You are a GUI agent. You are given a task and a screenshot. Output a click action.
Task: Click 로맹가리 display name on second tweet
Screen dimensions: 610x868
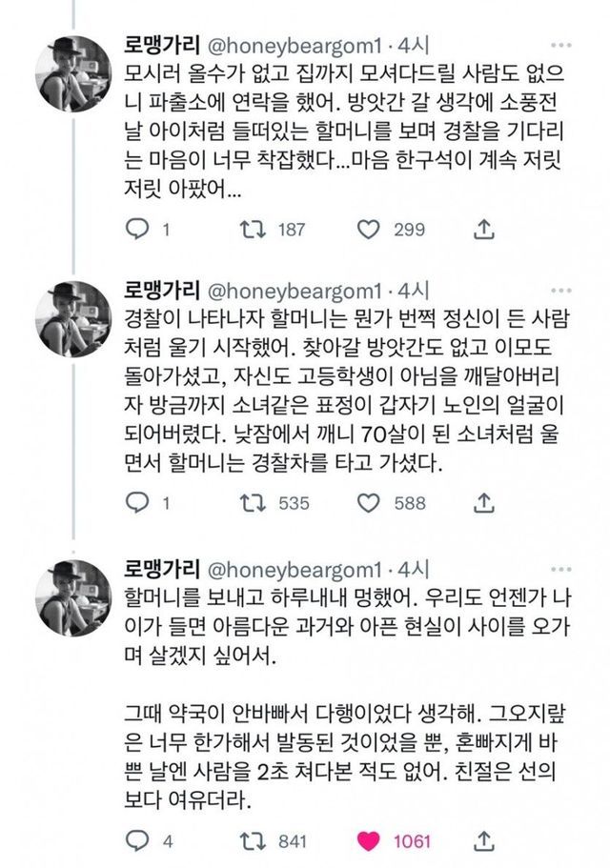coord(162,290)
